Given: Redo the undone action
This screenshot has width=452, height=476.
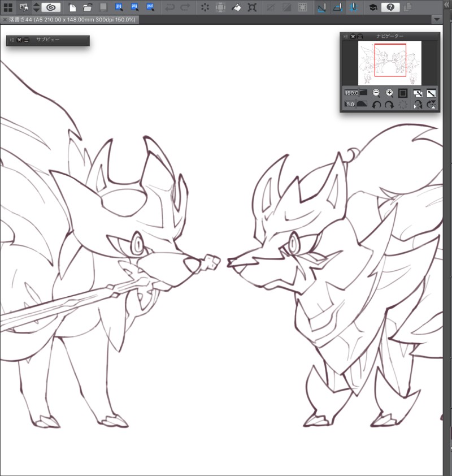Looking at the screenshot, I should pyautogui.click(x=185, y=7).
